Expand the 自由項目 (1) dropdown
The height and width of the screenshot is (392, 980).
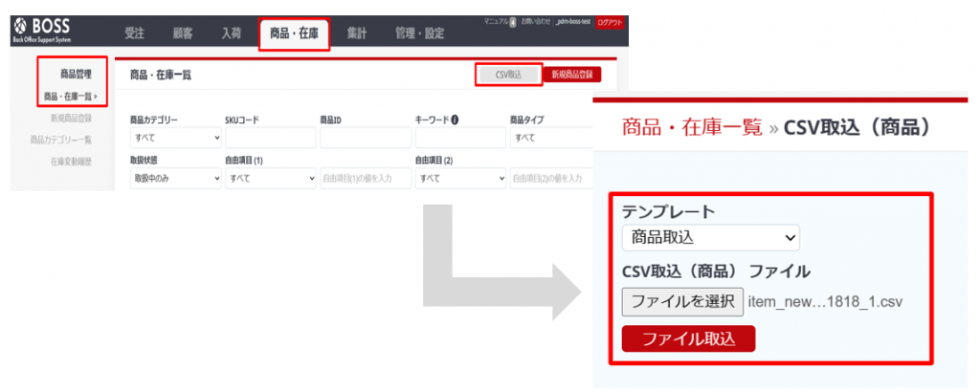pos(271,179)
